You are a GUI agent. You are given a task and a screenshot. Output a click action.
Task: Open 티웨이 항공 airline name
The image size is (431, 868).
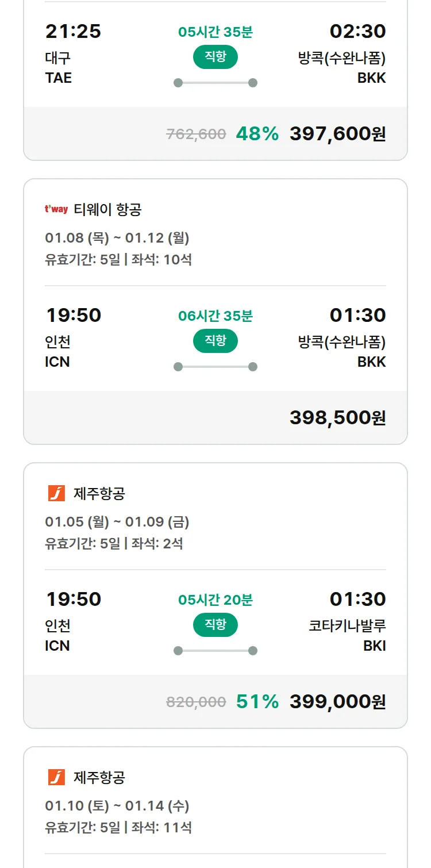[x=107, y=210]
